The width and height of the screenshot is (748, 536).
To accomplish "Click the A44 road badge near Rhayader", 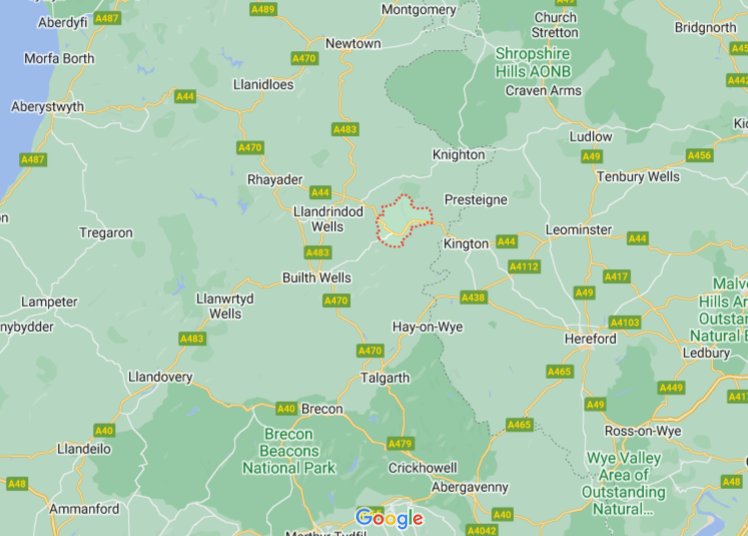I will click(320, 192).
